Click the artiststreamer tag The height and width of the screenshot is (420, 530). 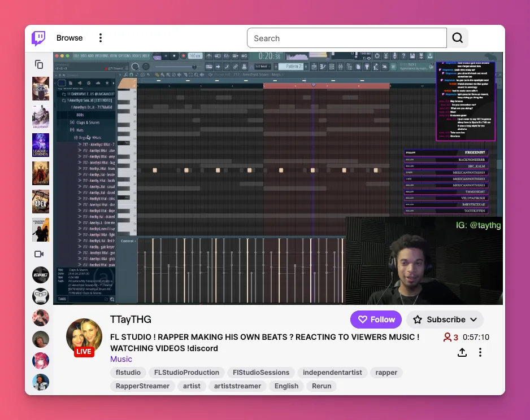pos(237,386)
